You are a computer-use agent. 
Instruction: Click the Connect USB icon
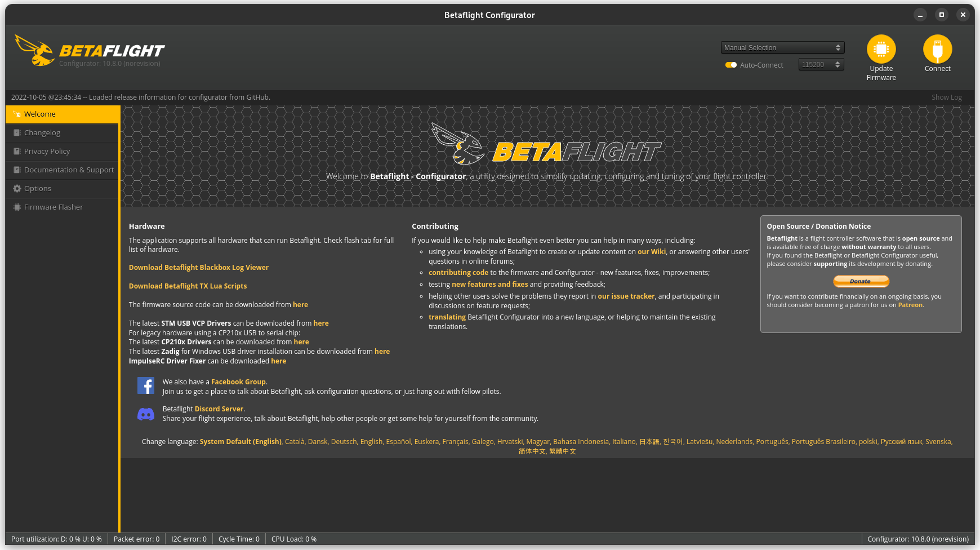(937, 49)
